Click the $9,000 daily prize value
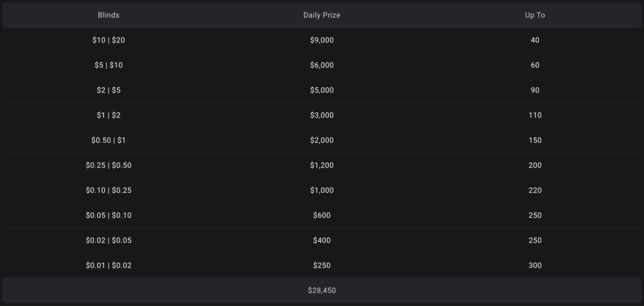 coord(321,40)
